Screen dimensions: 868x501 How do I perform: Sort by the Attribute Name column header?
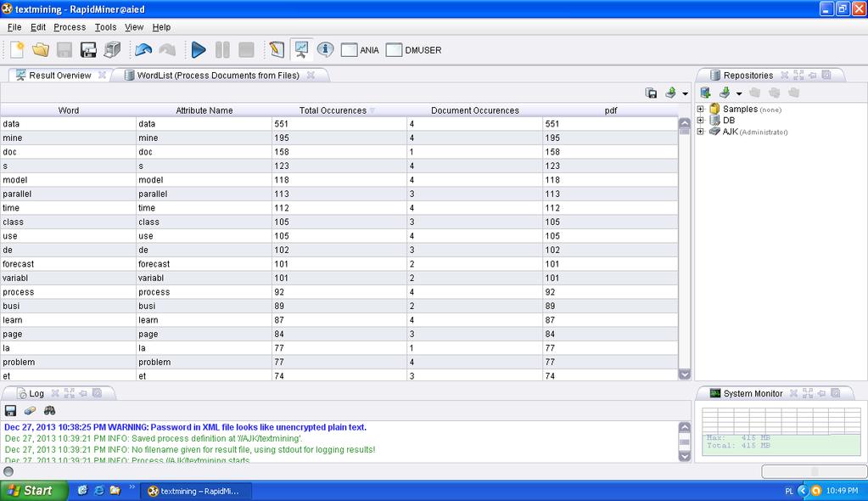point(204,110)
